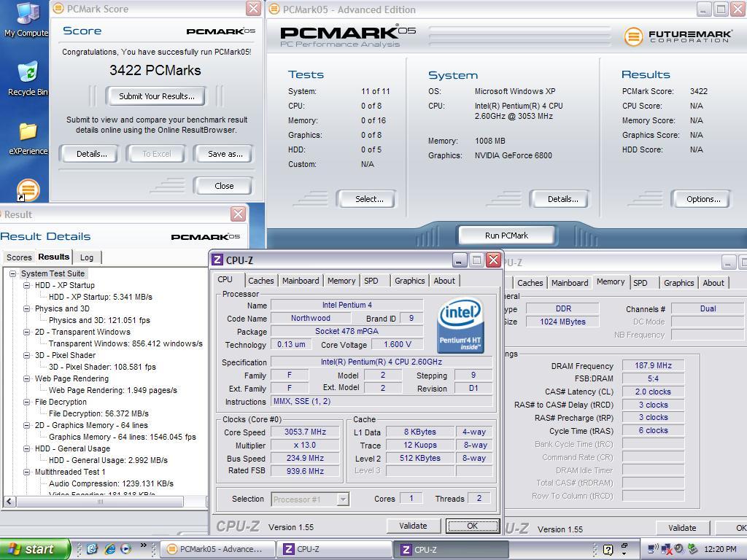Collapse the System Test Suite tree node

13,273
